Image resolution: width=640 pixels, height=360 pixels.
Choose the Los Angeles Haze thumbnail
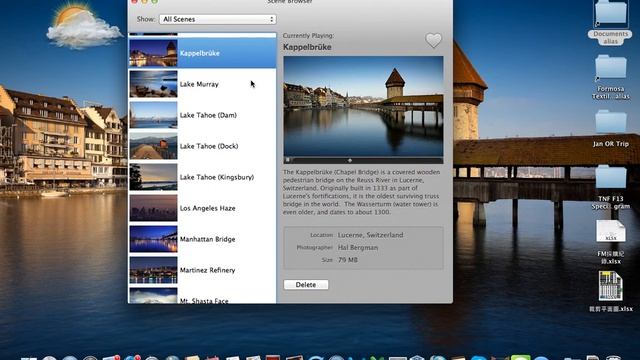(153, 208)
